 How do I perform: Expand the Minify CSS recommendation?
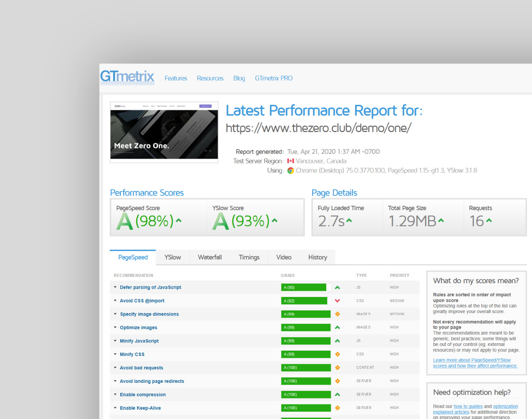click(x=132, y=354)
